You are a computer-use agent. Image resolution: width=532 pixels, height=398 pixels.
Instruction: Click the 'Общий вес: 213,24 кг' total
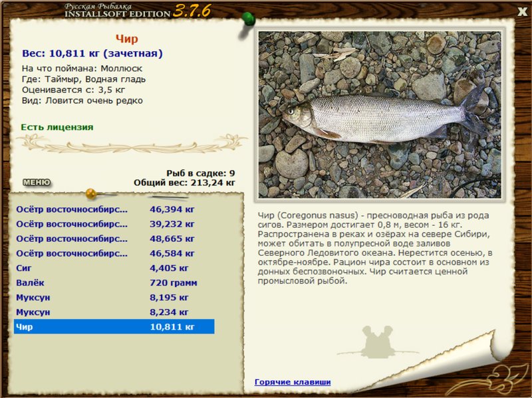pos(184,183)
